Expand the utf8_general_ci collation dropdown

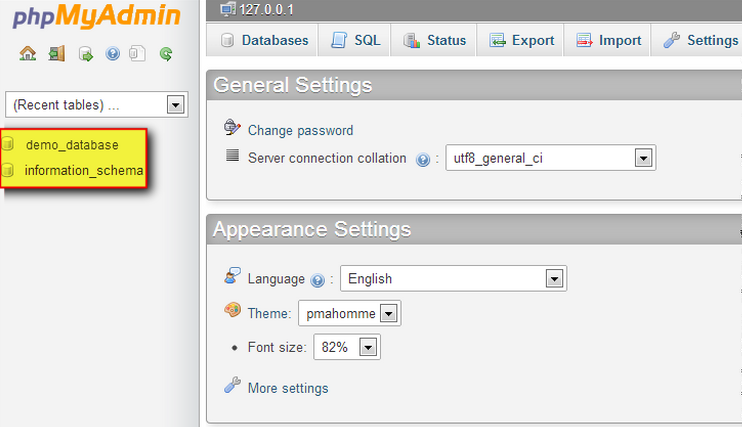click(643, 158)
